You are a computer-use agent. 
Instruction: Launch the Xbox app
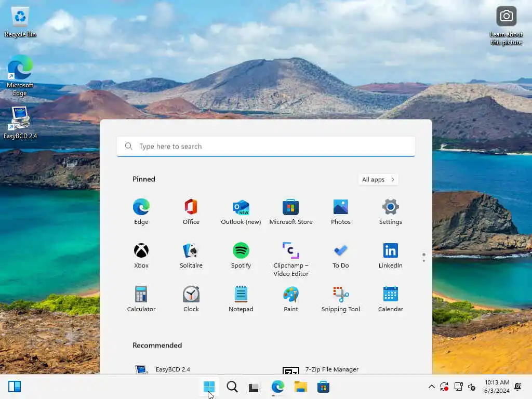141,256
